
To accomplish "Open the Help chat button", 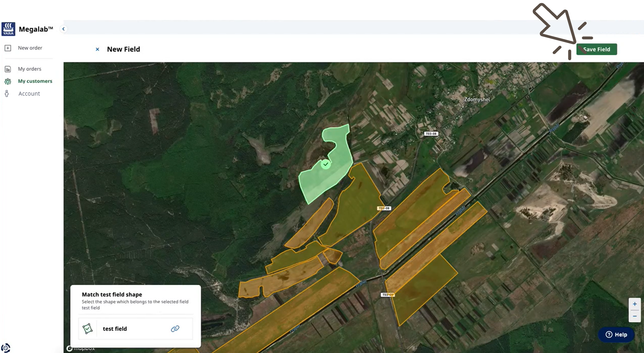I will coord(616,335).
